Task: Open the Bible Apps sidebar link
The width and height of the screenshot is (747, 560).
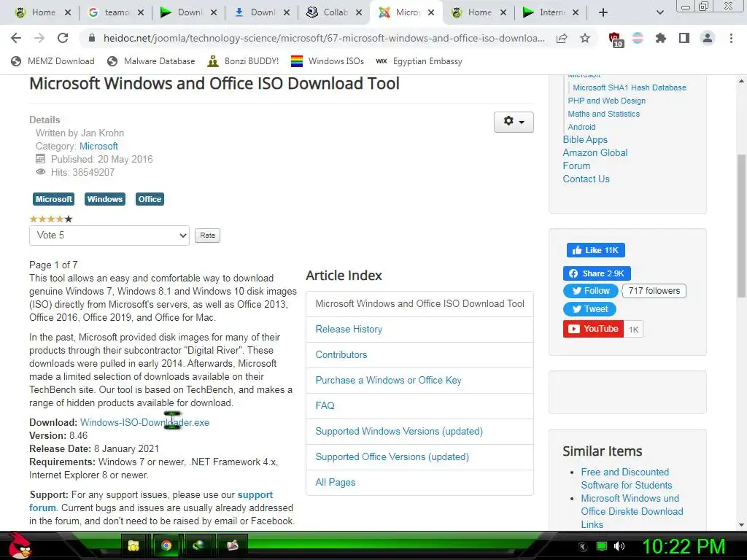Action: tap(585, 139)
